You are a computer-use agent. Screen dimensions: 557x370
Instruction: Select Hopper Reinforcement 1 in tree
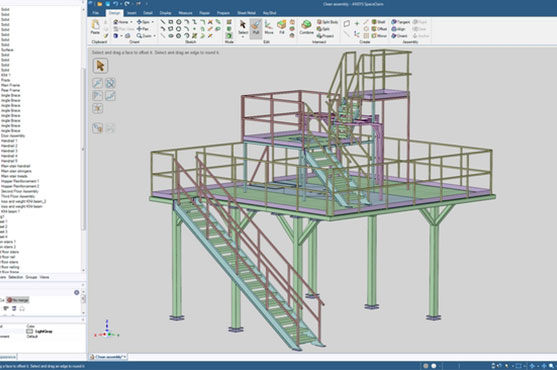(20, 181)
